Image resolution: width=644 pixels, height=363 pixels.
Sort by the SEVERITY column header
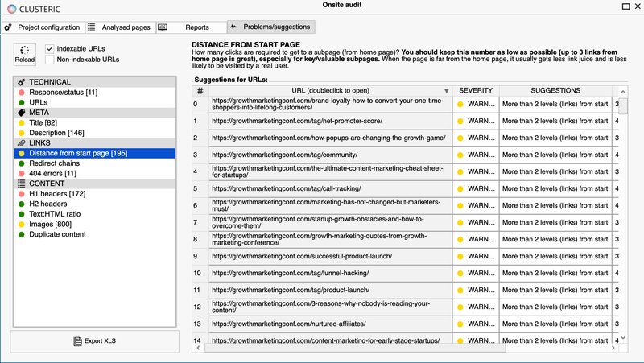pyautogui.click(x=476, y=90)
